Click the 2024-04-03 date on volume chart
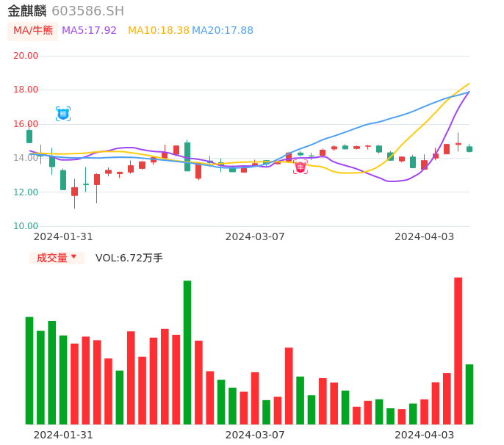504x445 pixels. pos(425,435)
